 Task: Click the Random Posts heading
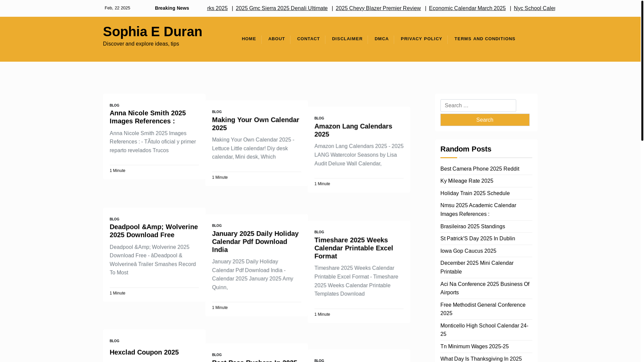point(466,149)
